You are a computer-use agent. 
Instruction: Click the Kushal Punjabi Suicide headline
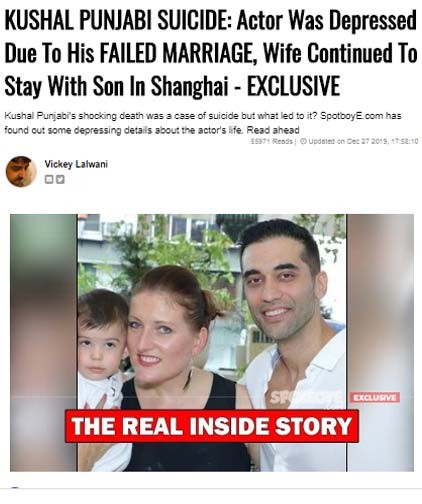211,53
